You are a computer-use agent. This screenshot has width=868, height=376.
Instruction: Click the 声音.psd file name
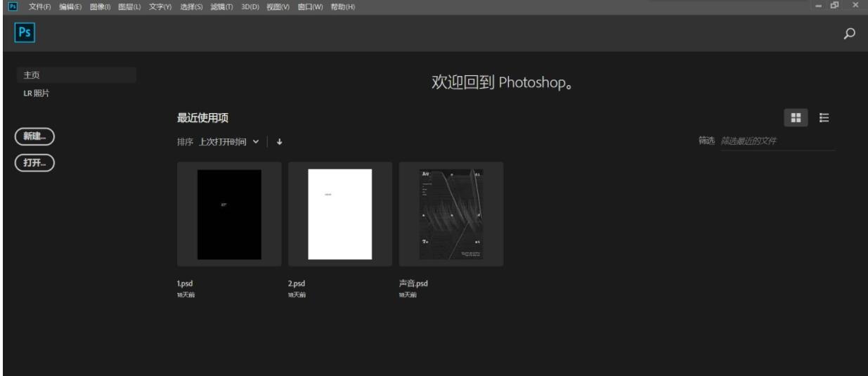pos(413,283)
